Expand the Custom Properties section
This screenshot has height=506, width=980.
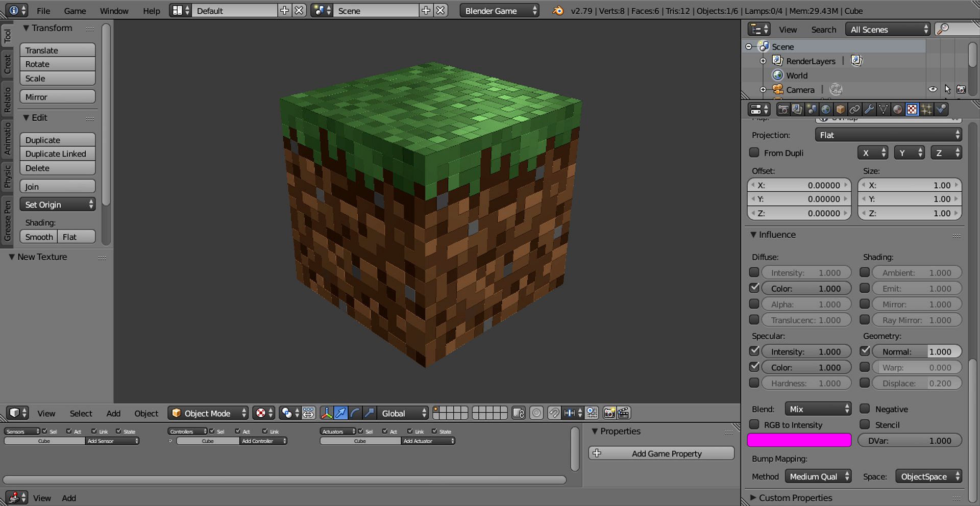[795, 498]
